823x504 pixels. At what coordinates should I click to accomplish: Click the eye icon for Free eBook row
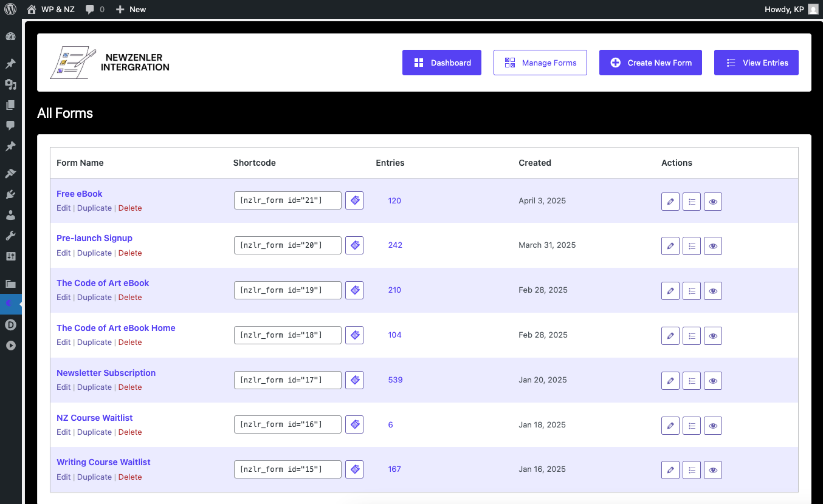(713, 202)
